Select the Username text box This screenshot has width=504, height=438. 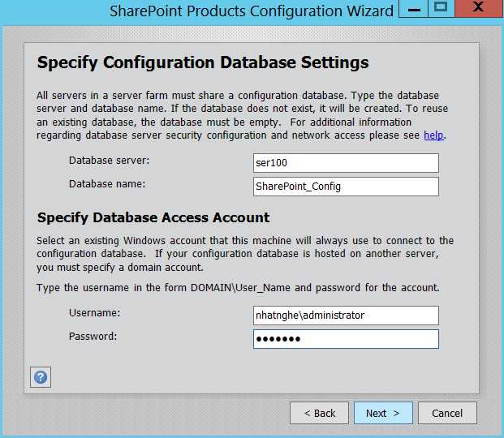[x=346, y=316]
